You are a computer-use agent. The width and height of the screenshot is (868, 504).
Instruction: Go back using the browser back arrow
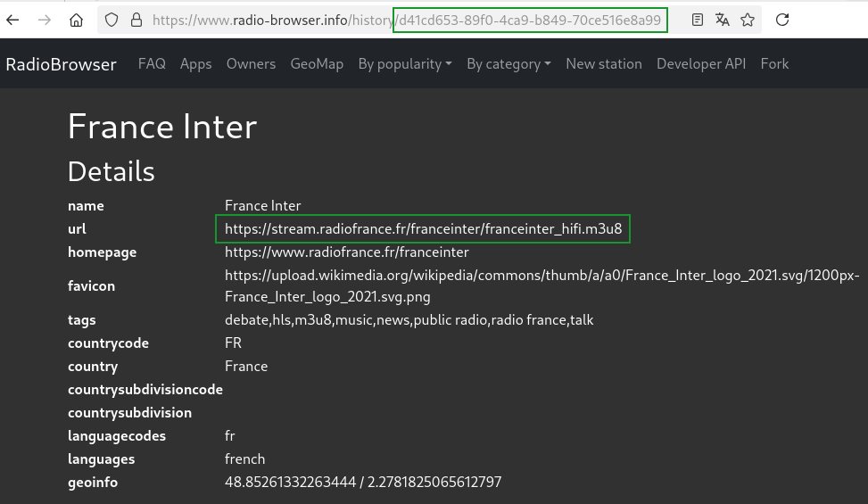(x=12, y=20)
